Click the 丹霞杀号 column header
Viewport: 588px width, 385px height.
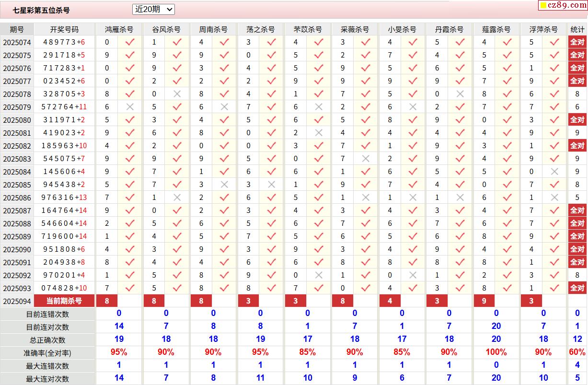(x=449, y=29)
